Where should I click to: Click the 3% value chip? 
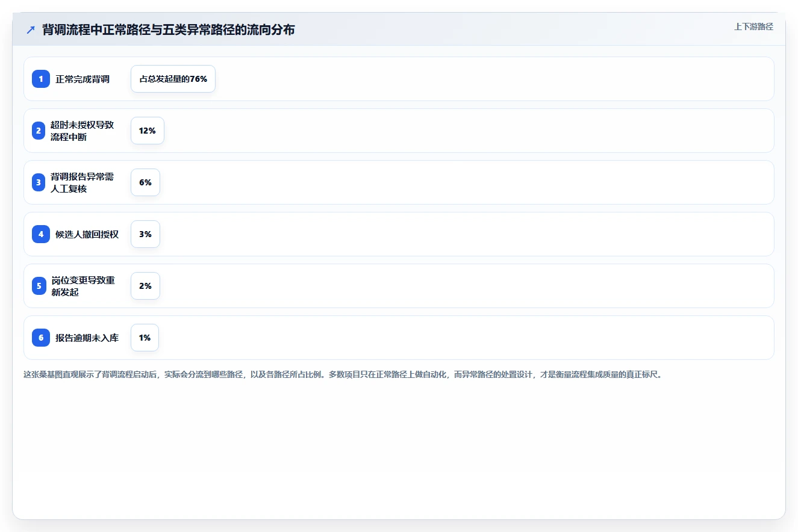point(145,234)
